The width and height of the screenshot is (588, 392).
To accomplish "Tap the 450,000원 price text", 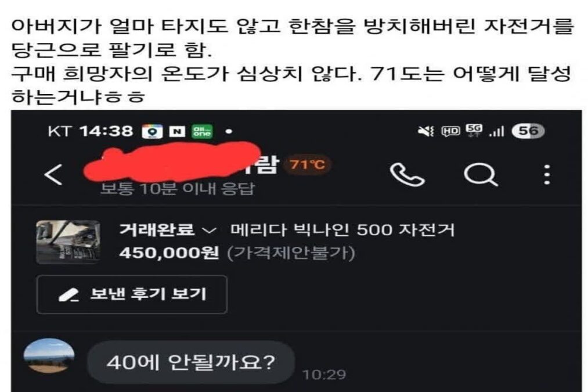I will pos(169,253).
